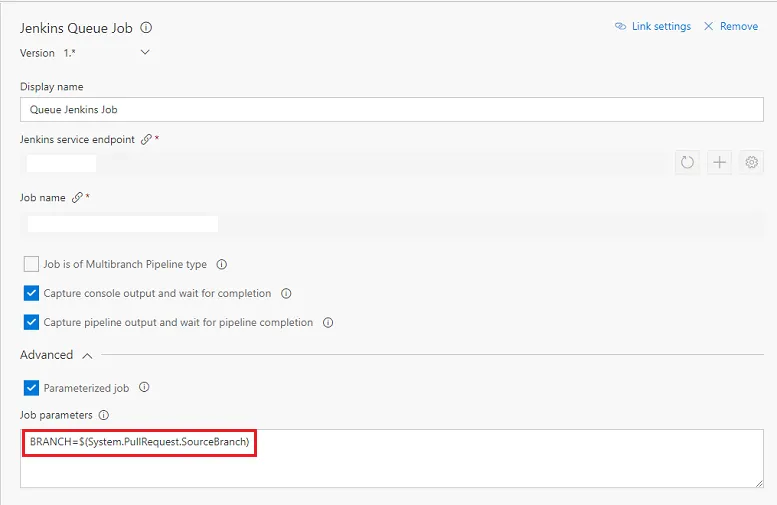This screenshot has height=505, width=777.
Task: Click the Job parameters resize grip handle
Action: (759, 483)
